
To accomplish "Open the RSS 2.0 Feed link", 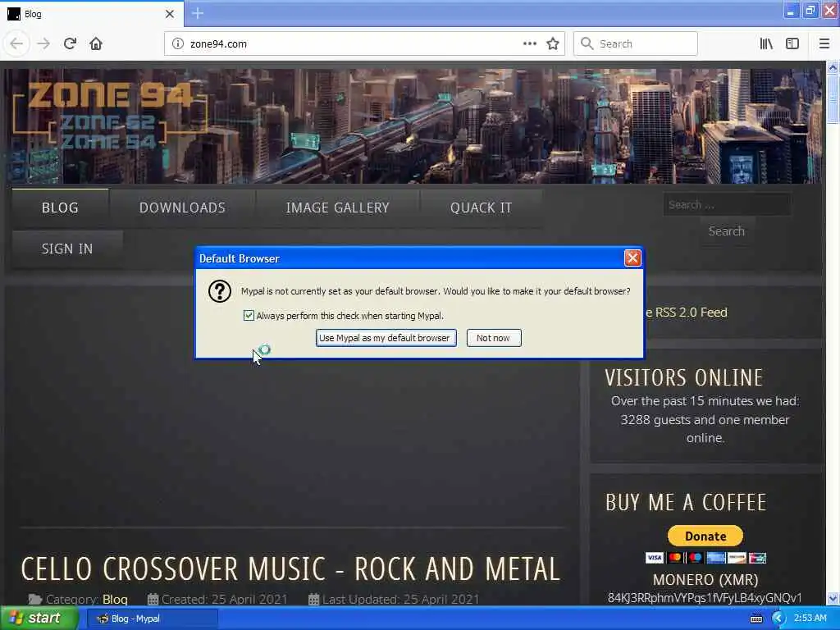I will click(x=687, y=313).
